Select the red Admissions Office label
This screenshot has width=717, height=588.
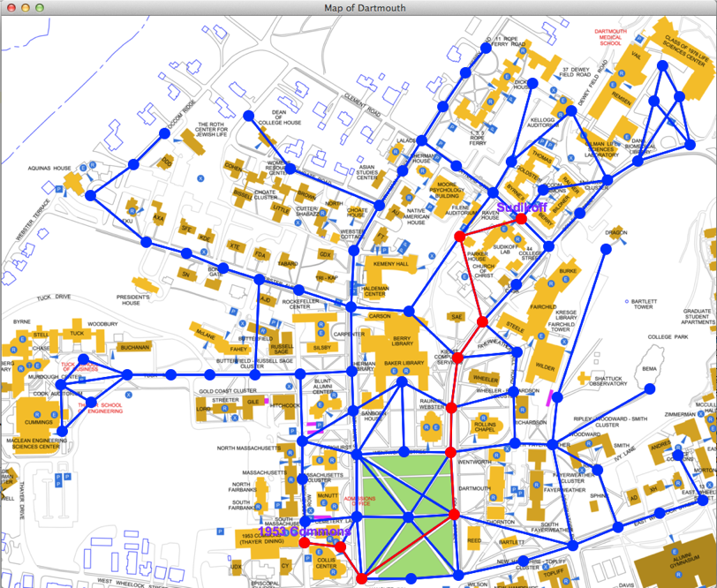tap(359, 501)
